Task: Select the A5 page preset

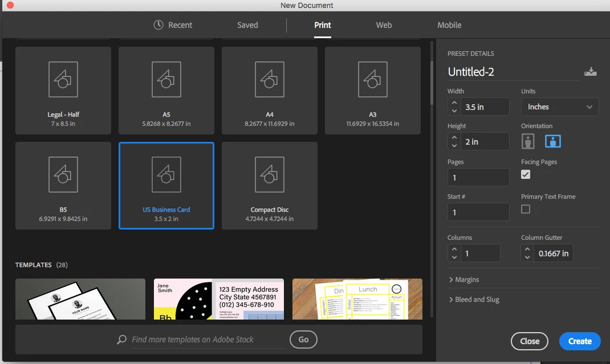Action: (166, 91)
